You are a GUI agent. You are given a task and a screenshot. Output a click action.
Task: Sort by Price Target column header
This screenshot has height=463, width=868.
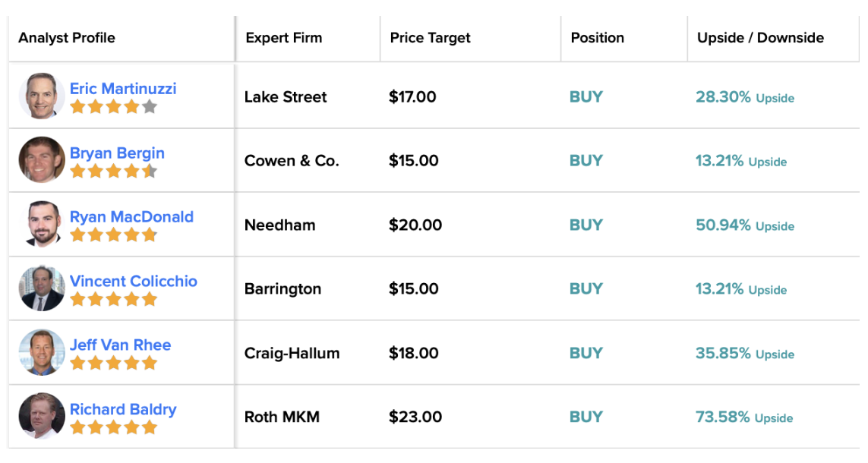click(x=430, y=38)
